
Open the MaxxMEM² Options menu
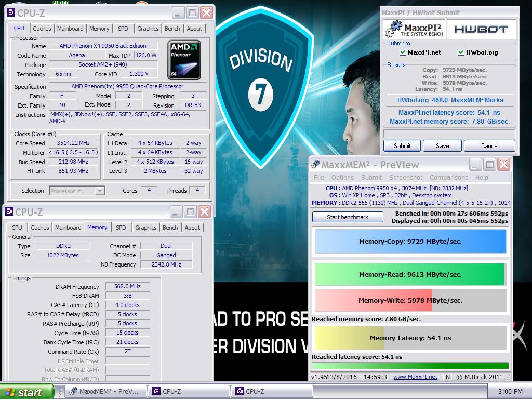(343, 178)
